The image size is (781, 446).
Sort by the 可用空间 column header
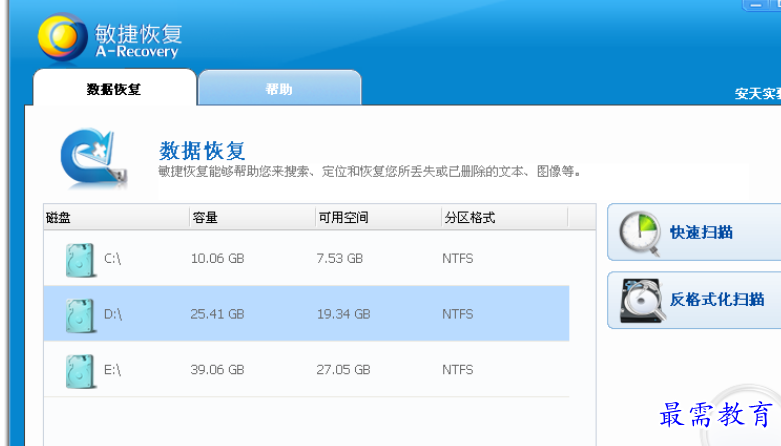tap(343, 218)
